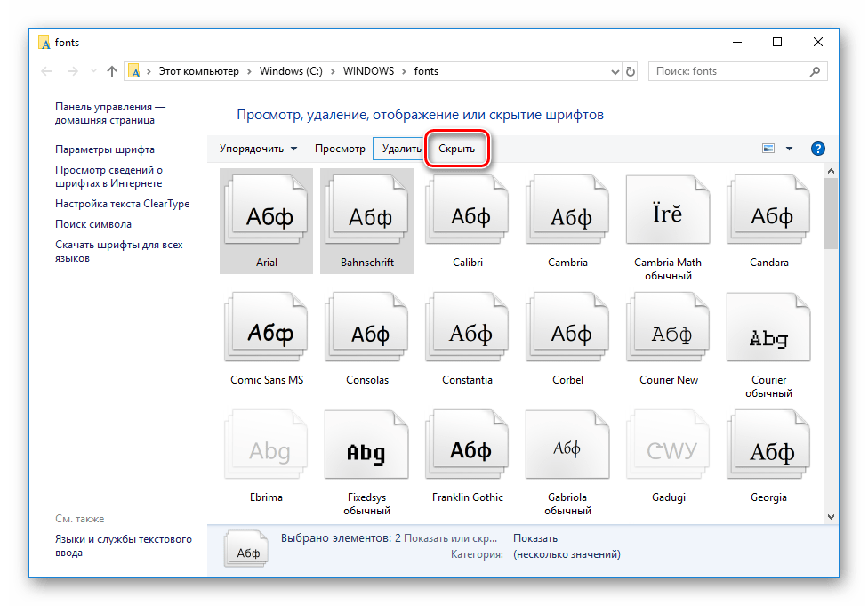The width and height of the screenshot is (868, 606).
Task: Refresh the fonts folder view
Action: [631, 71]
